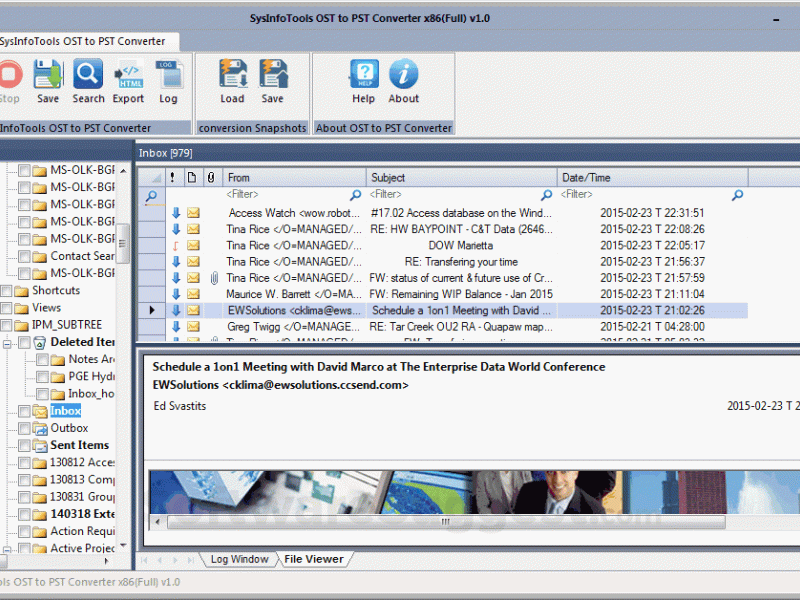Select the Action Requi folder
The width and height of the screenshot is (800, 600).
tap(83, 531)
